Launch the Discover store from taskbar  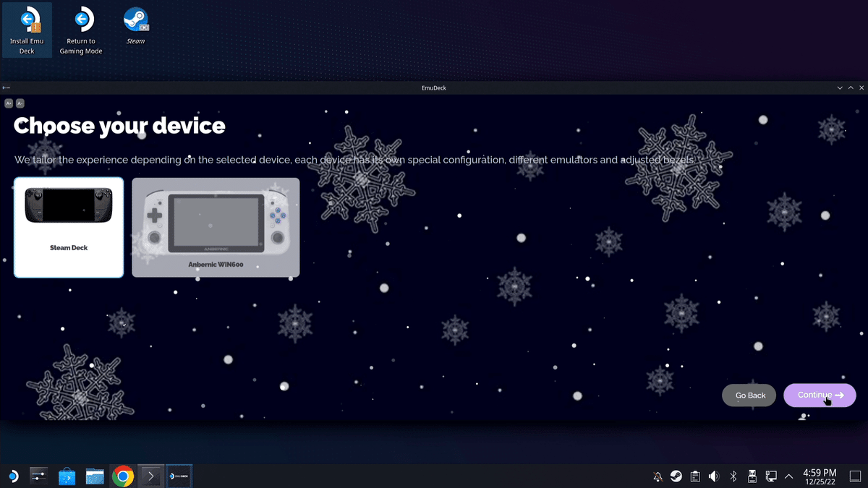coord(67,476)
